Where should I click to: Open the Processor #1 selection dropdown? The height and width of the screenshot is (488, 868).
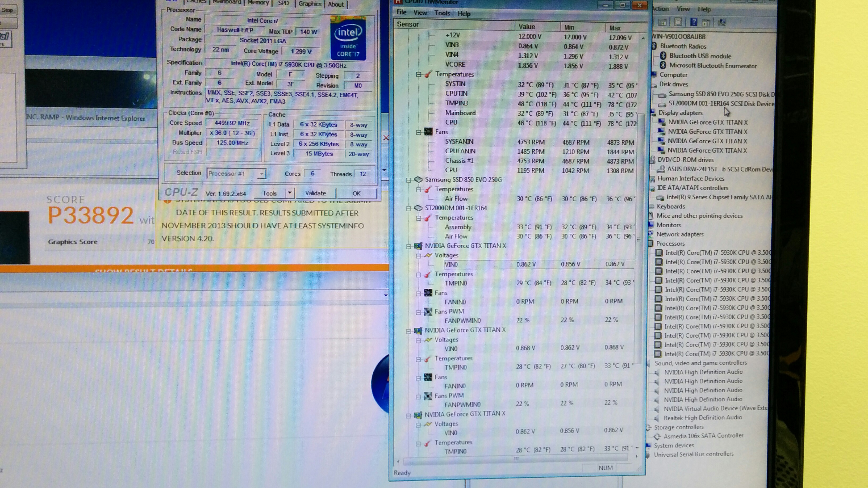pyautogui.click(x=236, y=174)
